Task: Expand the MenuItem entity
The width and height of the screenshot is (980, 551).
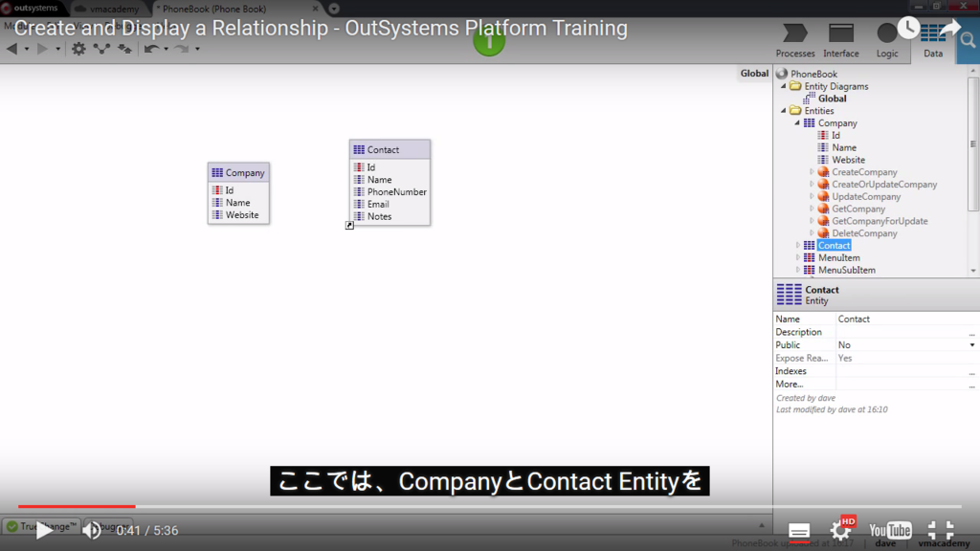Action: coord(797,257)
